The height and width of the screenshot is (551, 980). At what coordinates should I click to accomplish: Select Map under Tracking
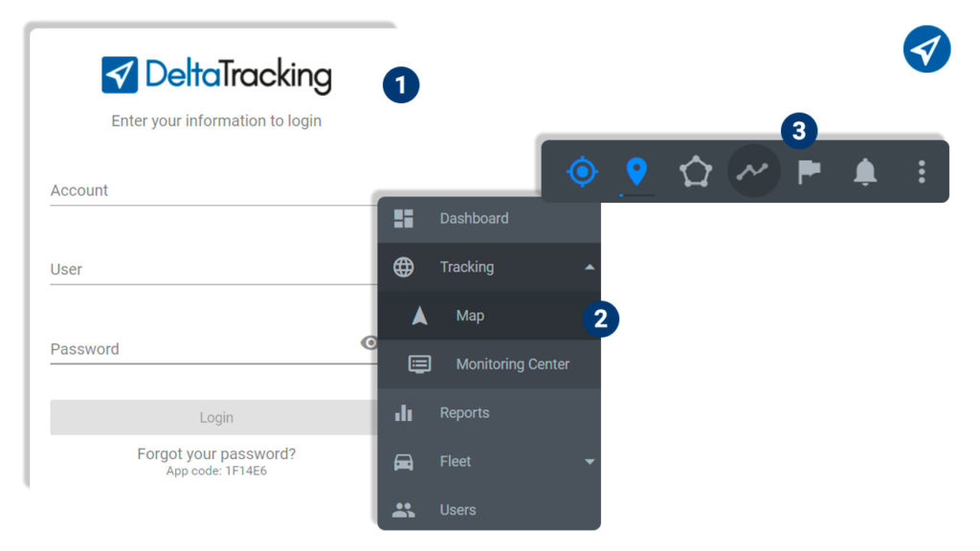tap(489, 316)
